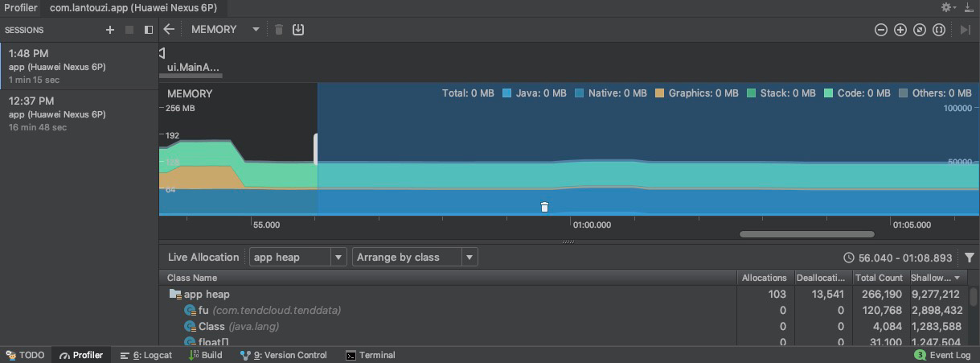The width and height of the screenshot is (980, 363).
Task: Open the Arrange by class dropdown
Action: coord(415,257)
